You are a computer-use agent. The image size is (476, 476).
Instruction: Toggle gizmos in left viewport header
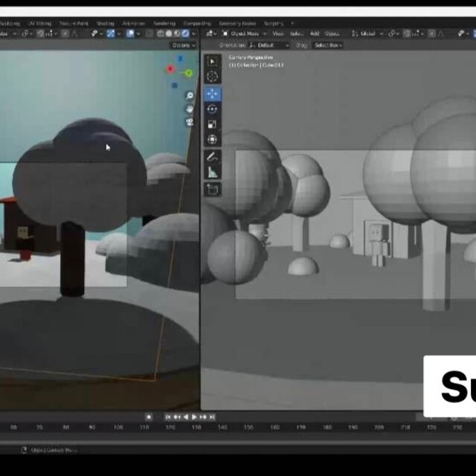pyautogui.click(x=111, y=33)
